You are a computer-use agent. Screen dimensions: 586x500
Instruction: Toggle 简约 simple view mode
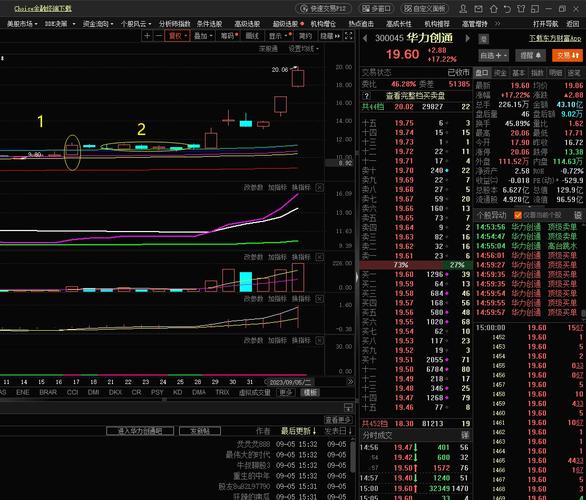tap(305, 36)
